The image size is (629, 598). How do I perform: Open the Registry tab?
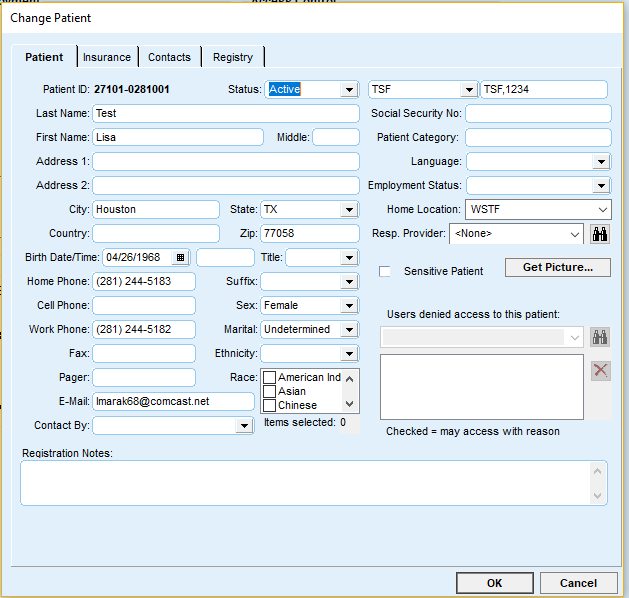[x=233, y=58]
